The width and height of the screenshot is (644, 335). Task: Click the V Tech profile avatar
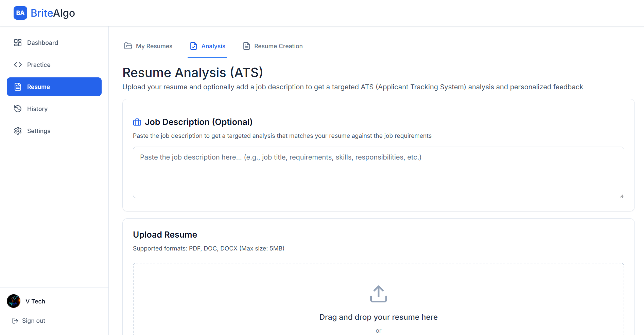(13, 301)
